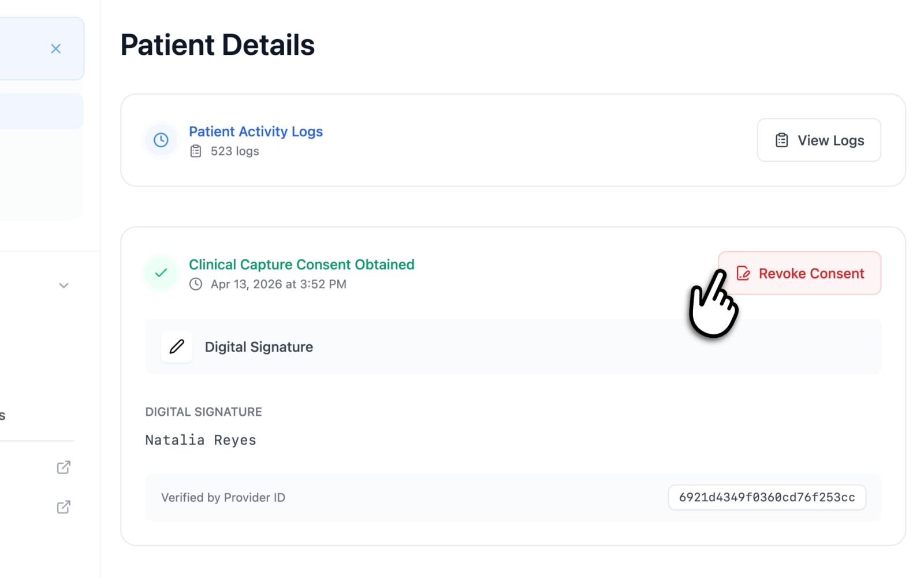Image resolution: width=924 pixels, height=578 pixels.
Task: Open the first external link icon in sidebar
Action: point(64,467)
